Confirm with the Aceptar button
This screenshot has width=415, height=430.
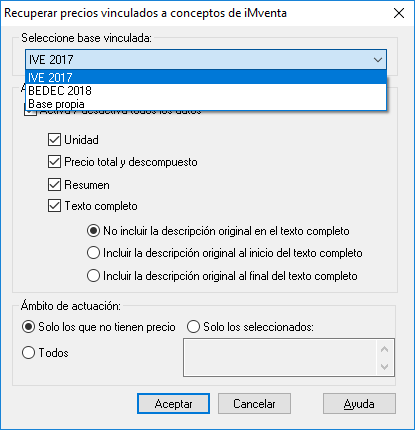(173, 404)
